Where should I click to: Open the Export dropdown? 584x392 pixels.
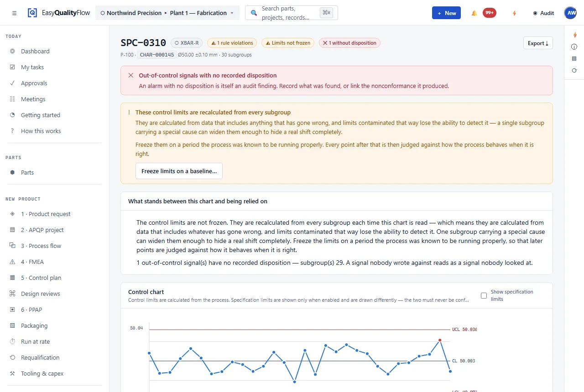click(538, 43)
